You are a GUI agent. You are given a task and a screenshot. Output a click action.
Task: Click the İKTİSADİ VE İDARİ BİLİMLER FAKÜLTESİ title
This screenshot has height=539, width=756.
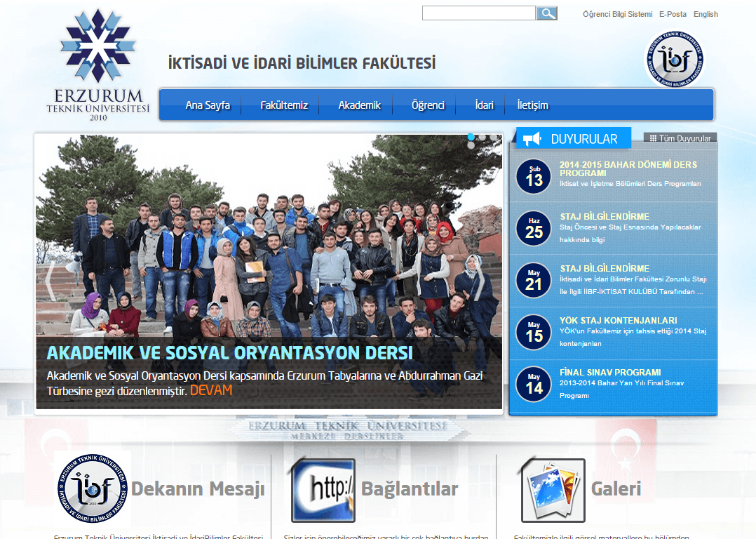tap(302, 63)
